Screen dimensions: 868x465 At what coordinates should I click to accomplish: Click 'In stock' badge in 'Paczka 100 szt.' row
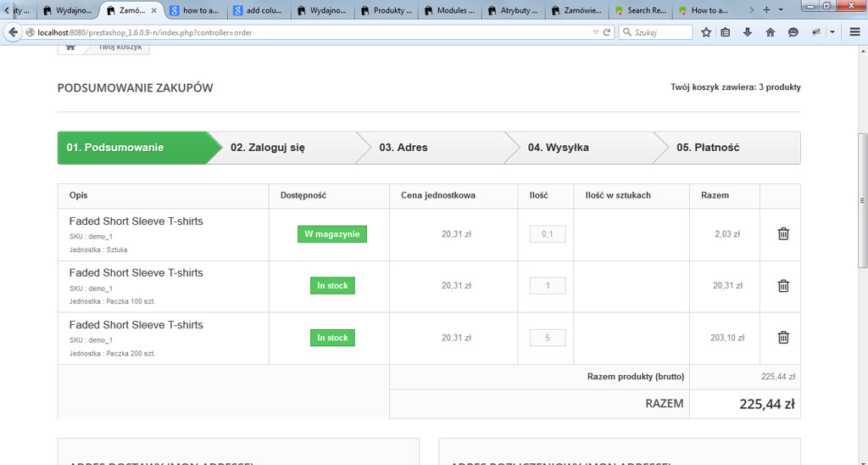tap(332, 286)
